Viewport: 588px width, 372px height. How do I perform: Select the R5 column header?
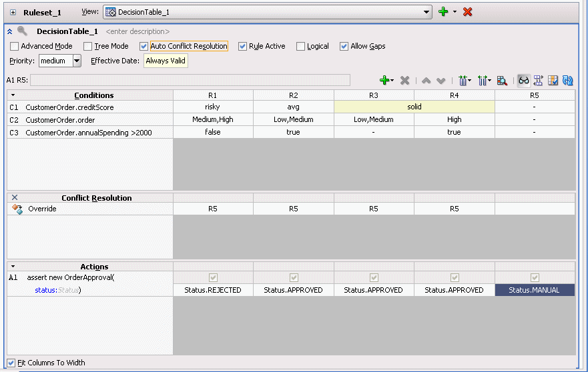pyautogui.click(x=535, y=95)
